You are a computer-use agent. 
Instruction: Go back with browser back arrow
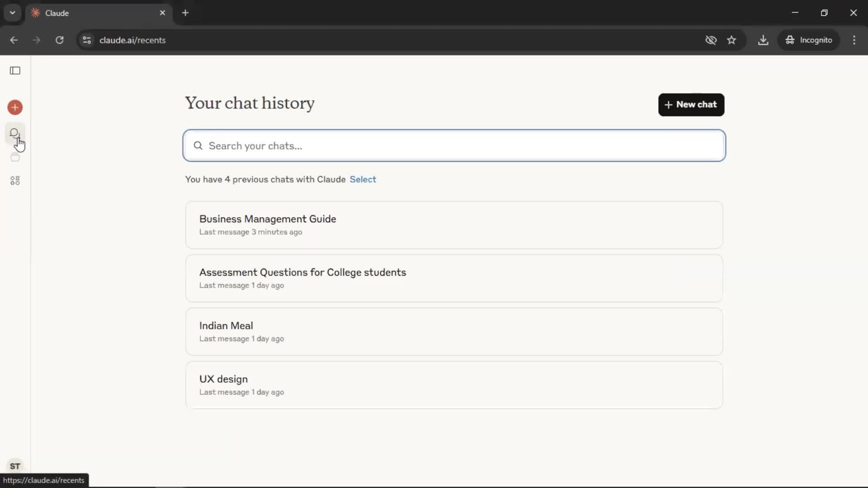[x=14, y=40]
